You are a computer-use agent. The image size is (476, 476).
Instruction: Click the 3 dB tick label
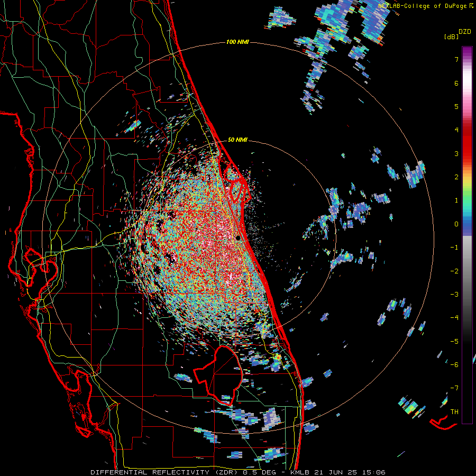456,153
